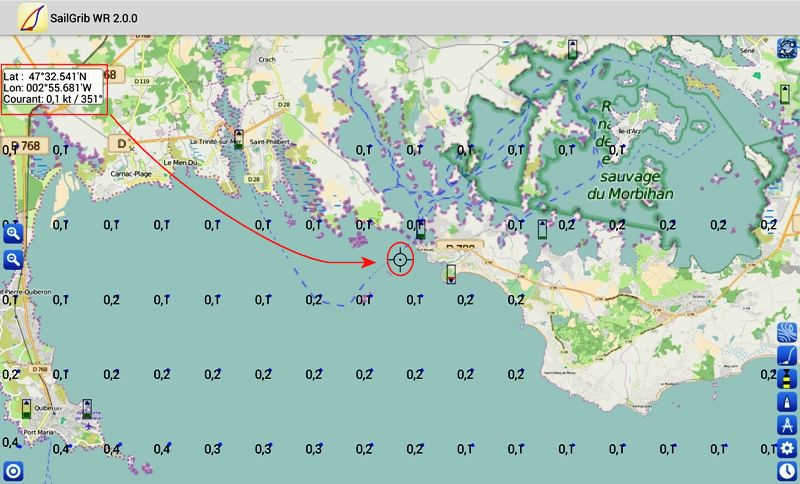Click the crosshair cursor marker on map

point(401,260)
